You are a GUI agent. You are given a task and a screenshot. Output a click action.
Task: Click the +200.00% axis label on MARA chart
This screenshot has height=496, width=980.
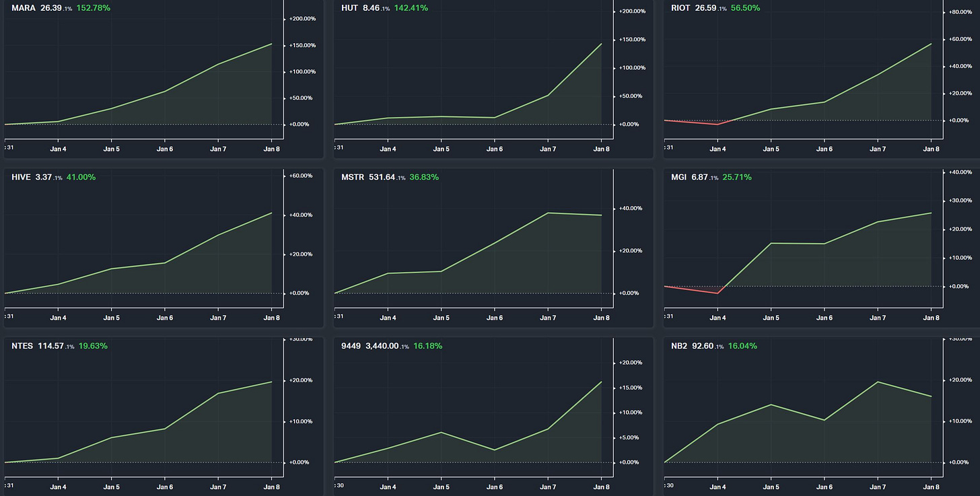pyautogui.click(x=302, y=19)
